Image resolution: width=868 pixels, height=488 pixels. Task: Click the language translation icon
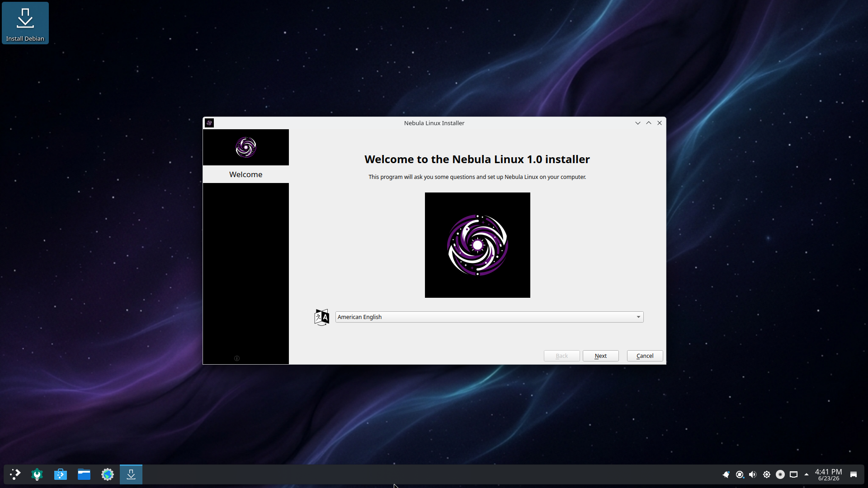coord(322,317)
